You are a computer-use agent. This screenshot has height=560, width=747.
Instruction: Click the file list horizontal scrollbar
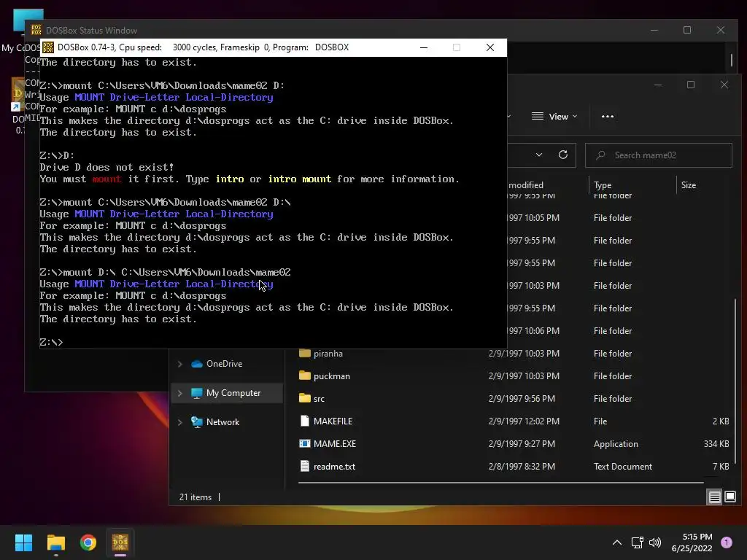pos(500,483)
